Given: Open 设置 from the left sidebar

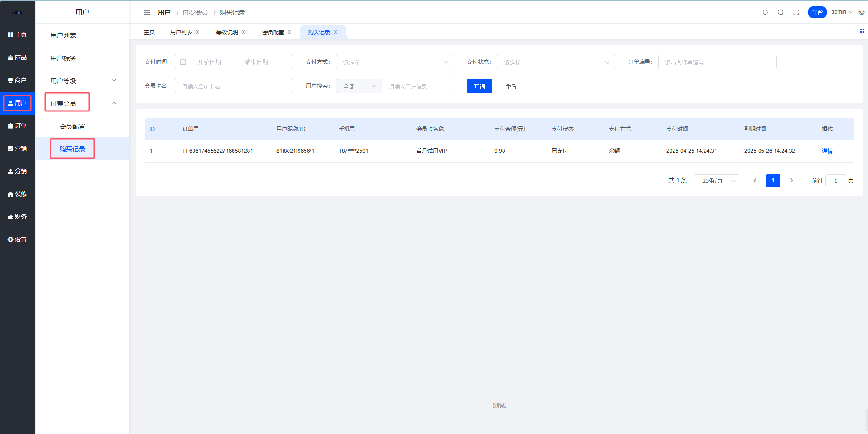Looking at the screenshot, I should point(17,239).
